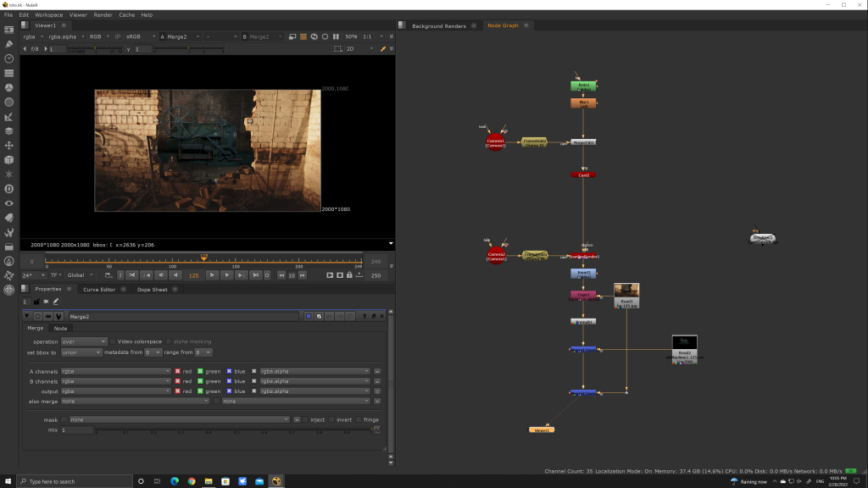Open the Render menu
868x488 pixels.
point(103,14)
